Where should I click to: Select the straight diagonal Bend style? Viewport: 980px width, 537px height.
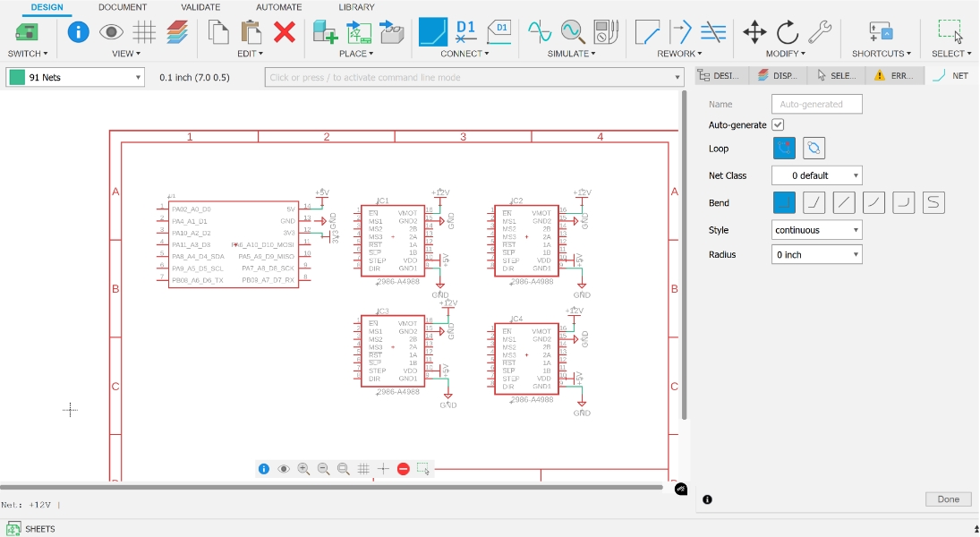[844, 202]
